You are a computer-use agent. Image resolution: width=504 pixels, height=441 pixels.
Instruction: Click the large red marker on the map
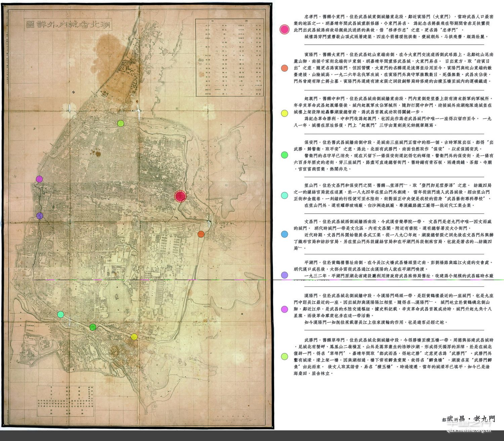[x=180, y=196]
